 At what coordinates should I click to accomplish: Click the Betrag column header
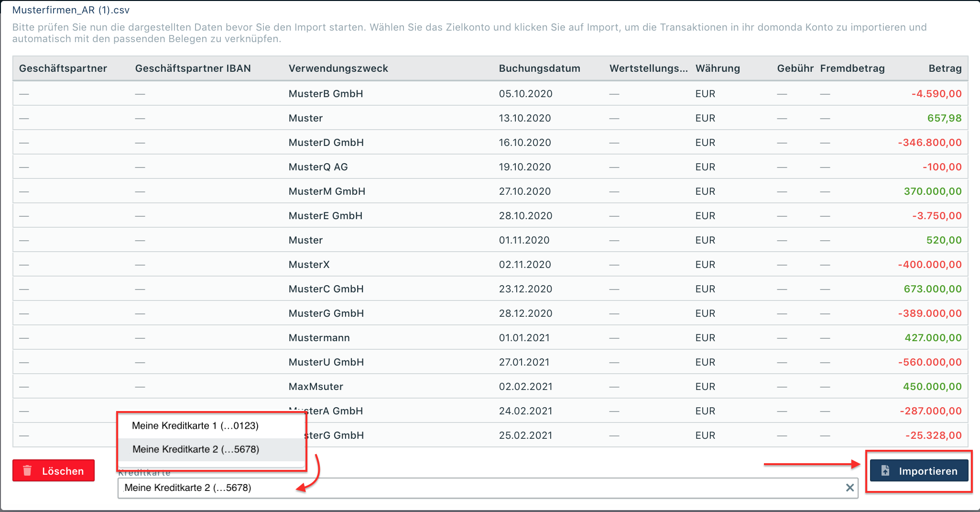pos(945,68)
